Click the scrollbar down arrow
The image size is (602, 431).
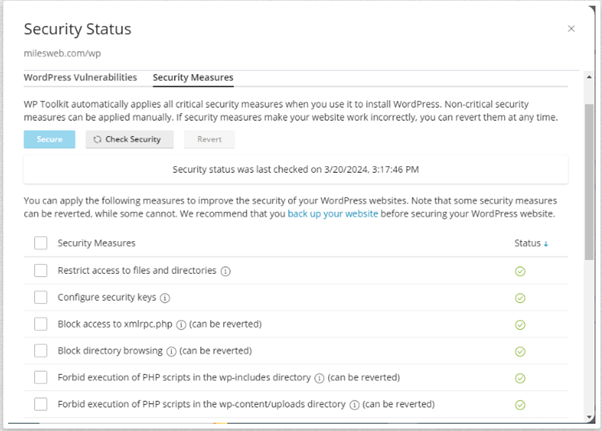pyautogui.click(x=589, y=417)
